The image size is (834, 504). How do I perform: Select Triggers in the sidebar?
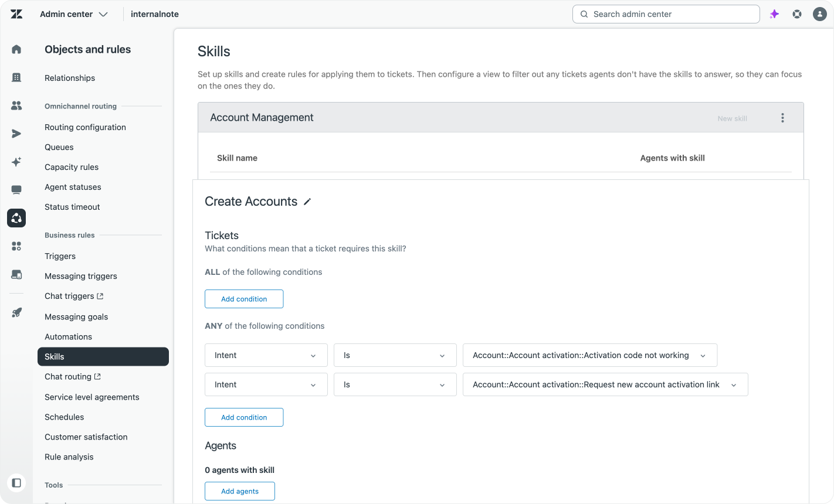[x=60, y=256]
